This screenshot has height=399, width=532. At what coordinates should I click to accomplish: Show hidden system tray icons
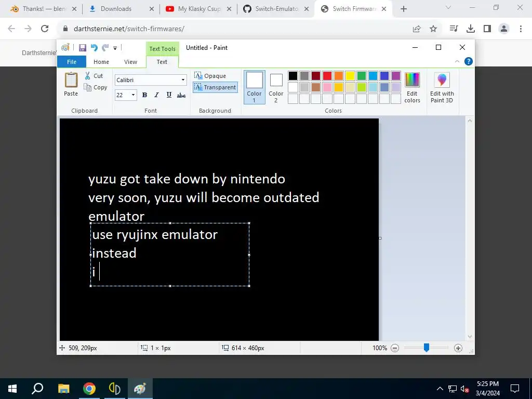440,389
